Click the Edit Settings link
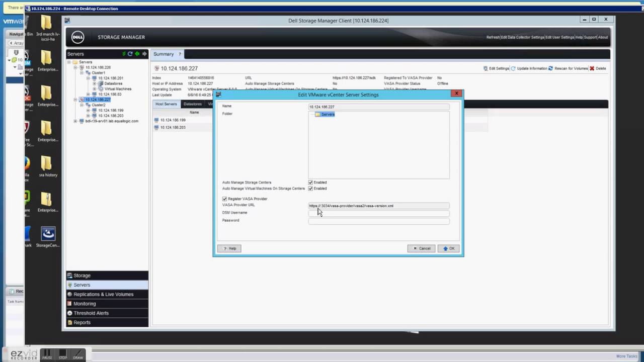 (499, 68)
